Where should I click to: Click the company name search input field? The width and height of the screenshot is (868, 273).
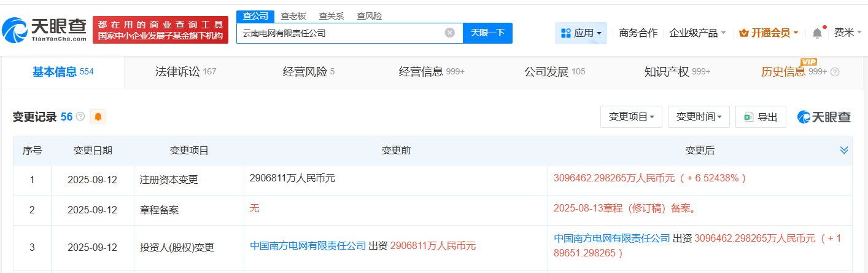point(341,33)
